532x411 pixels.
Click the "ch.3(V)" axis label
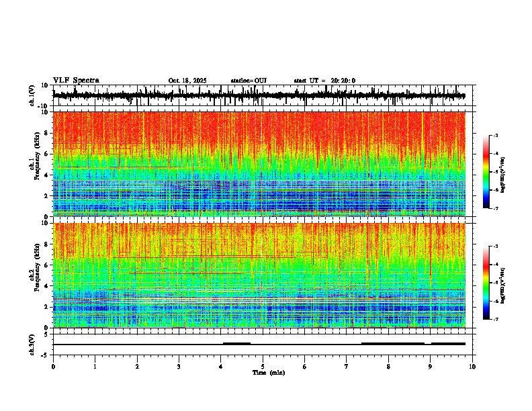tap(32, 345)
